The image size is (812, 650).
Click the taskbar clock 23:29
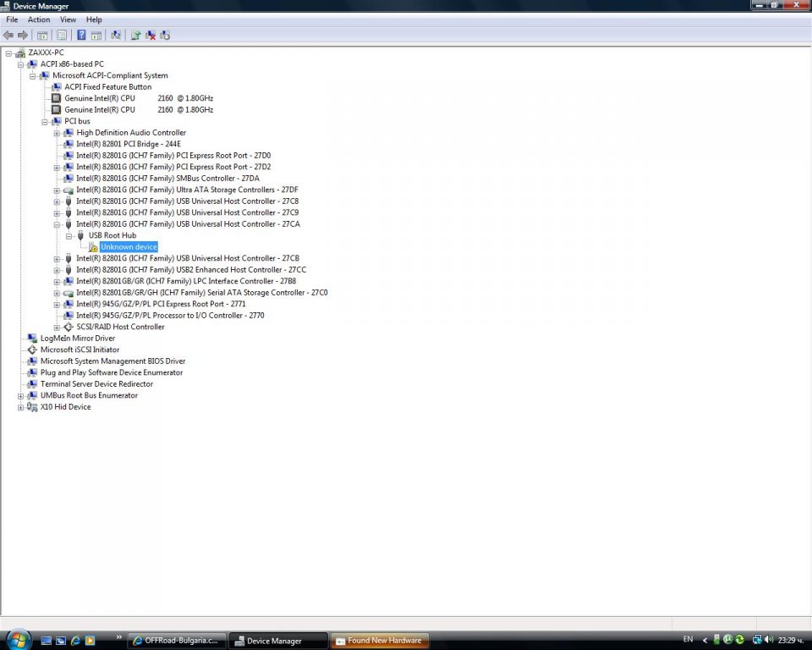point(792,640)
